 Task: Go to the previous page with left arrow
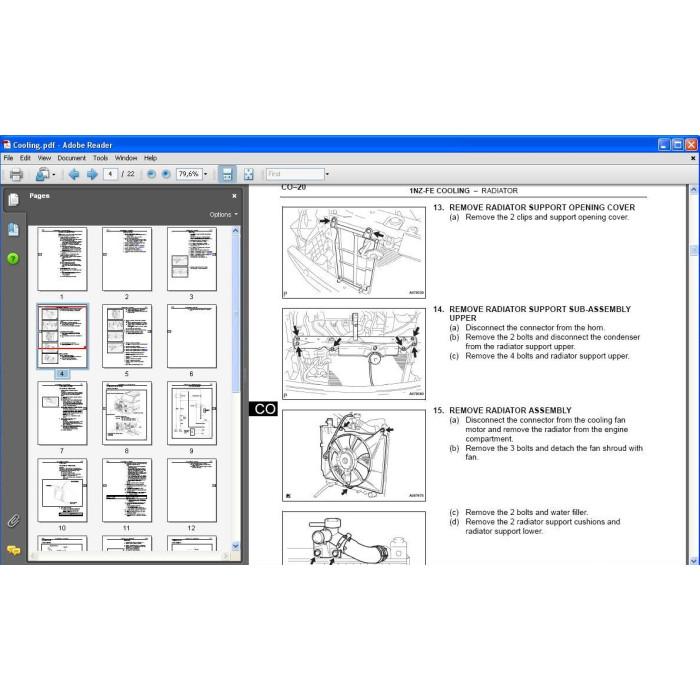pyautogui.click(x=74, y=174)
